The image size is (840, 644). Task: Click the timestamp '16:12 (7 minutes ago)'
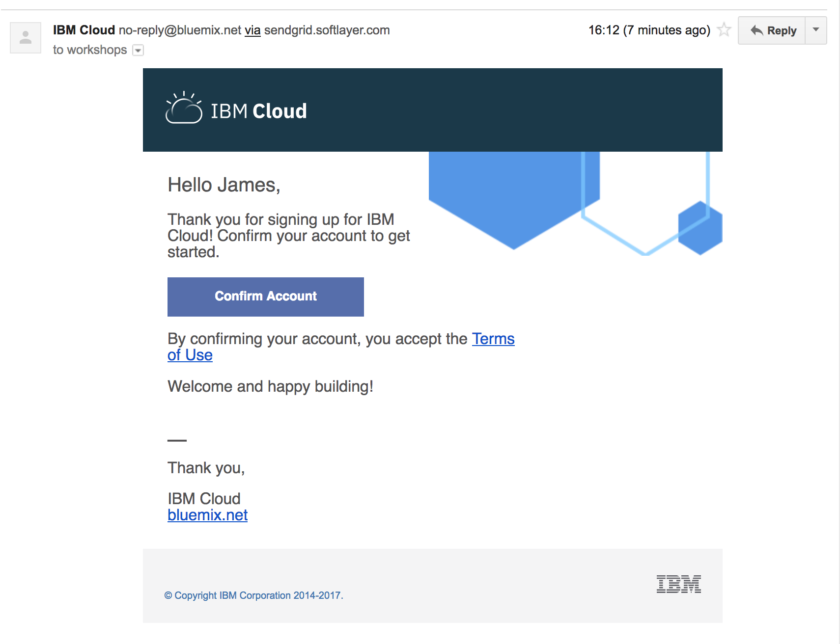click(x=649, y=30)
